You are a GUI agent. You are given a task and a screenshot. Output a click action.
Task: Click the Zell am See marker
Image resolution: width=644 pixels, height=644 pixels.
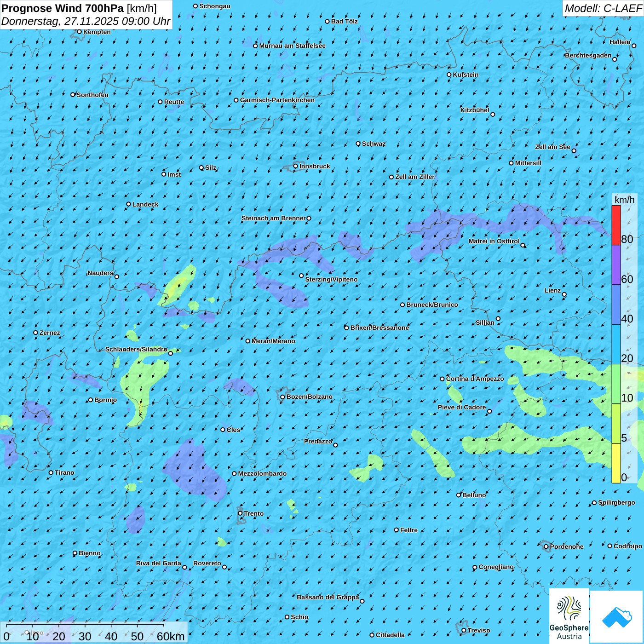(x=574, y=151)
